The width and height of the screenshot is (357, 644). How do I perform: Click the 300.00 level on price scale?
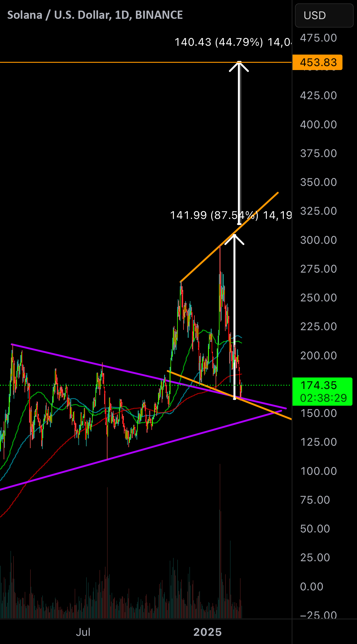pos(319,240)
